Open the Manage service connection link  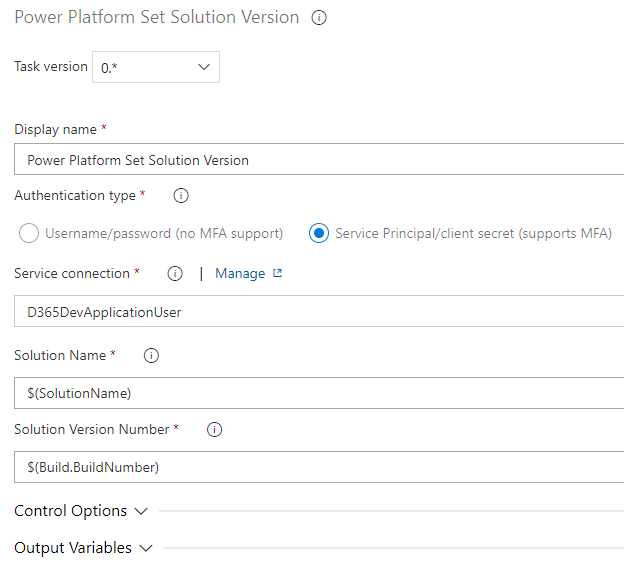240,273
